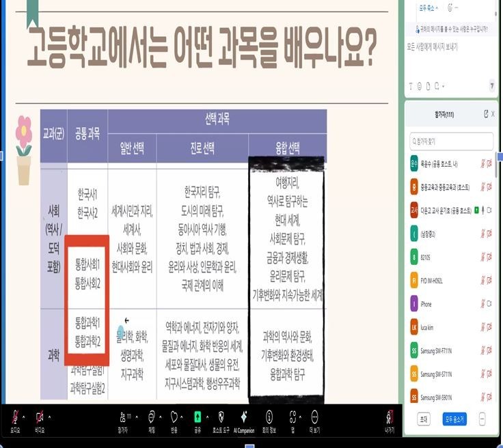
Task: Select participant luca kim
Action: coord(451,327)
